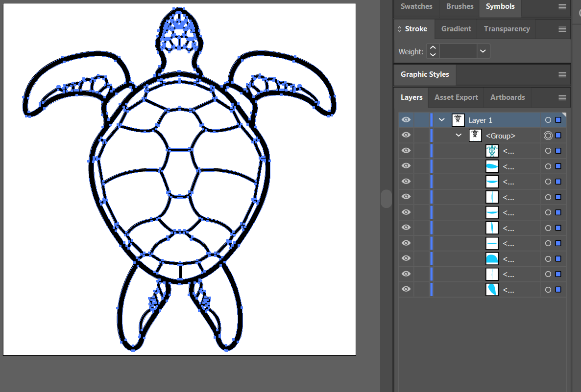The width and height of the screenshot is (581, 392).
Task: Decrease stroke weight with the down arrow
Action: pyautogui.click(x=433, y=55)
